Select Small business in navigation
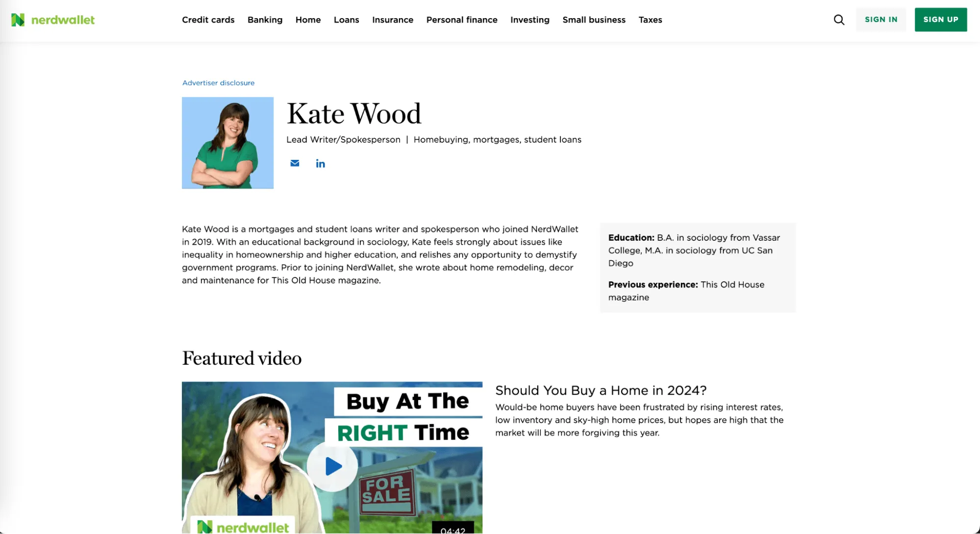 594,20
